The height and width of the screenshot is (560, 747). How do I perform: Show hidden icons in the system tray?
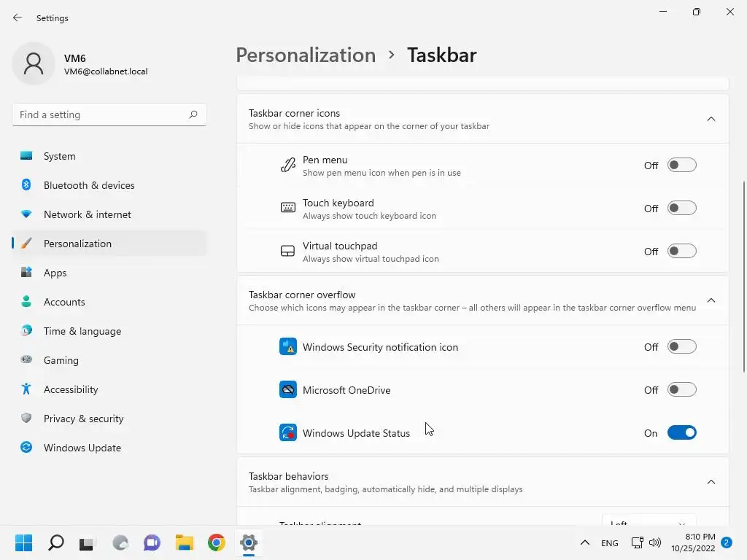(585, 542)
